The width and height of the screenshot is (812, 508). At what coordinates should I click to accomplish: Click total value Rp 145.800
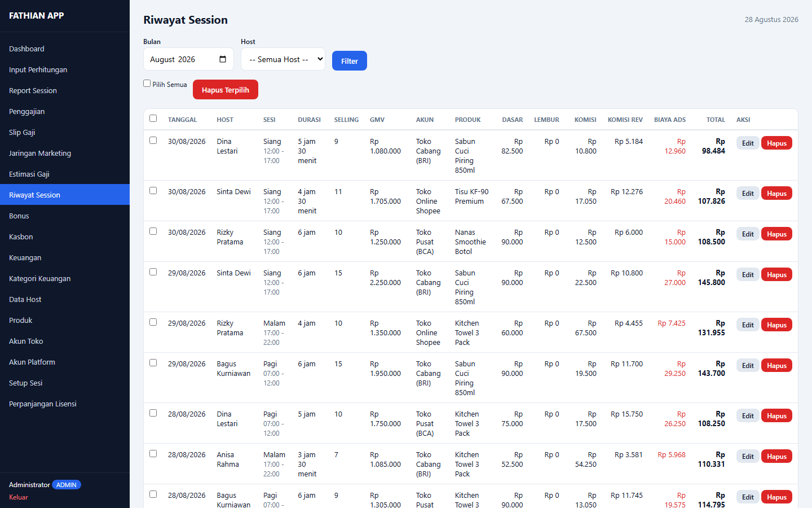click(x=712, y=278)
